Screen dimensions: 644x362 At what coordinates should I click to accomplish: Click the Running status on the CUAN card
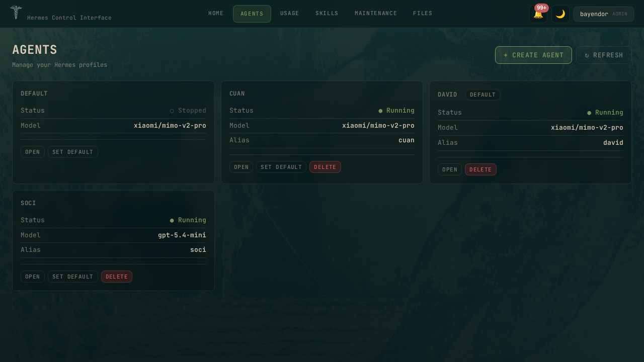(x=396, y=111)
